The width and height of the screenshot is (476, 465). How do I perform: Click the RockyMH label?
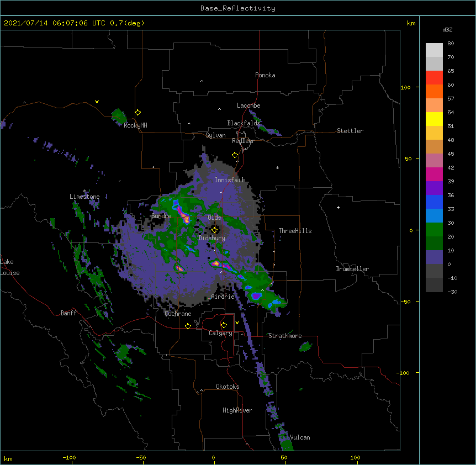[135, 125]
